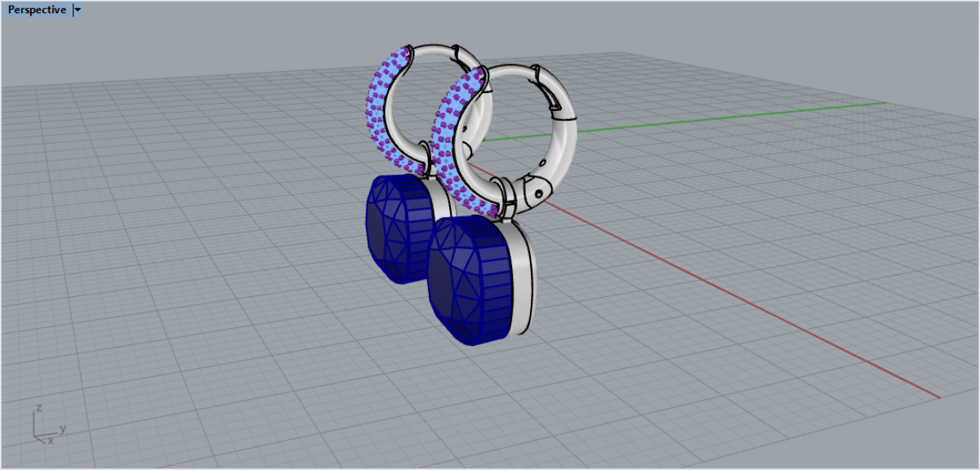
Task: Click the world axes icon in the corner
Action: tap(49, 424)
